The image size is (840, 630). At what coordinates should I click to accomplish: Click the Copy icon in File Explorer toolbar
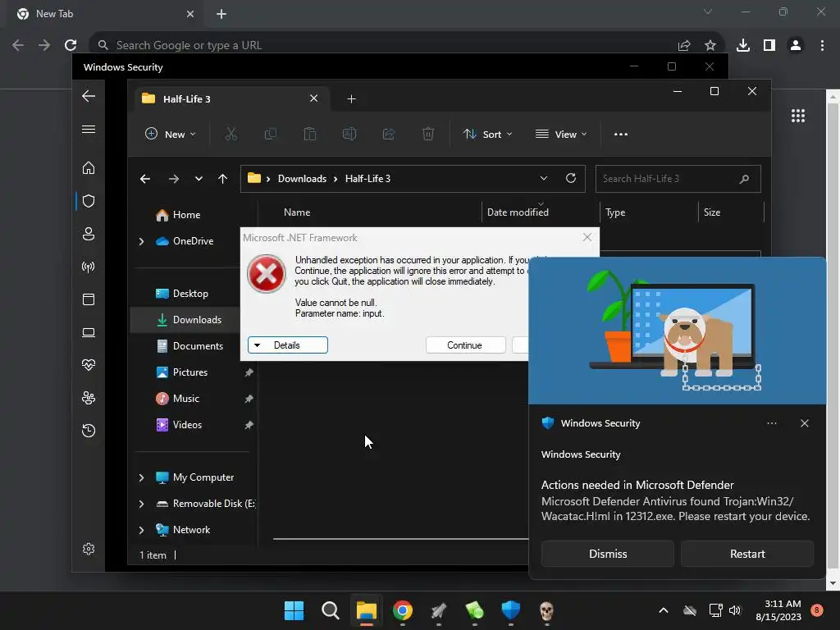click(x=271, y=134)
